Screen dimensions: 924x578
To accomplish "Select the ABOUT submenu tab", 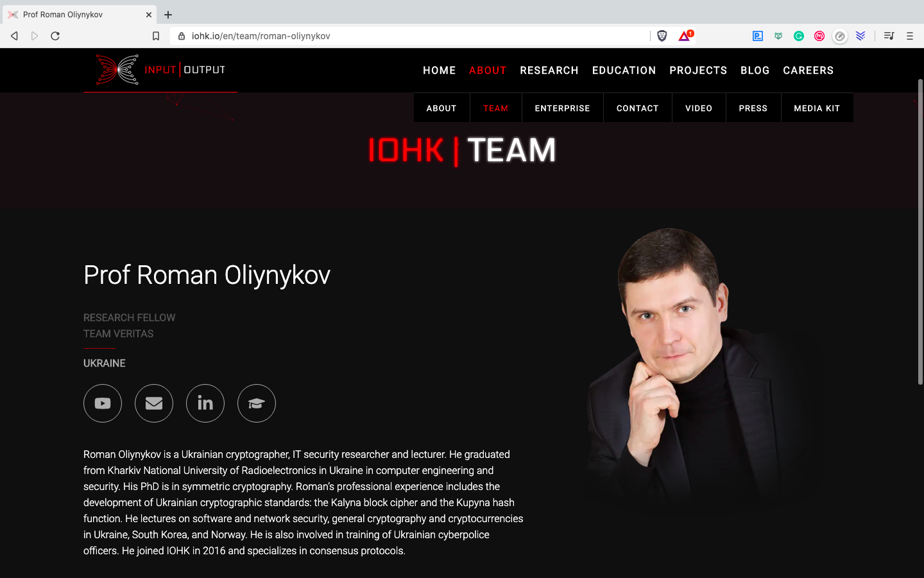I will [441, 108].
